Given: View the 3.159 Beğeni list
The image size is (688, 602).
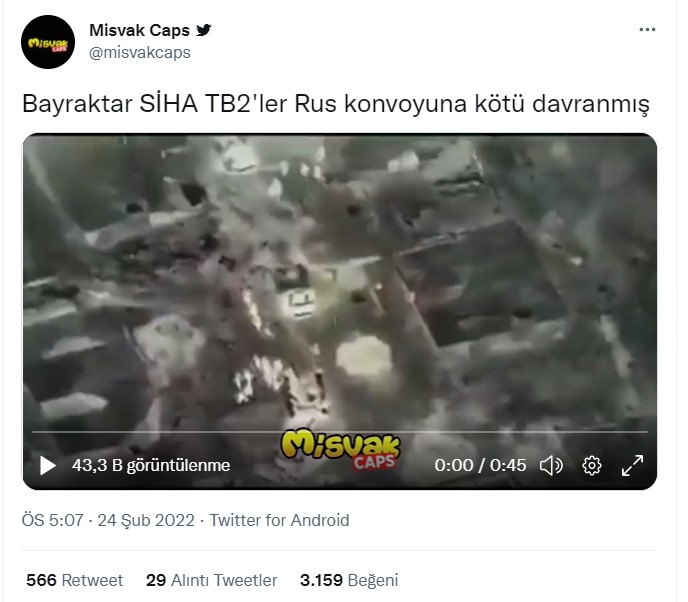Looking at the screenshot, I should click(x=349, y=580).
